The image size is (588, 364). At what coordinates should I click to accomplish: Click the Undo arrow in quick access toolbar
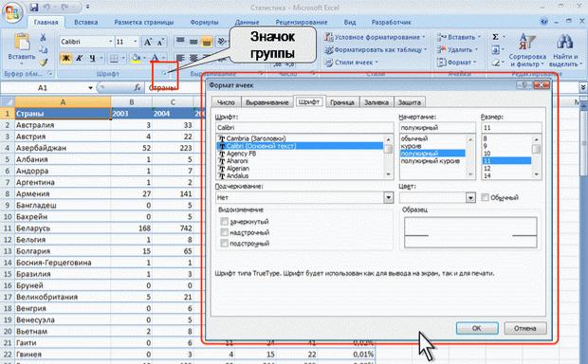tap(47, 7)
